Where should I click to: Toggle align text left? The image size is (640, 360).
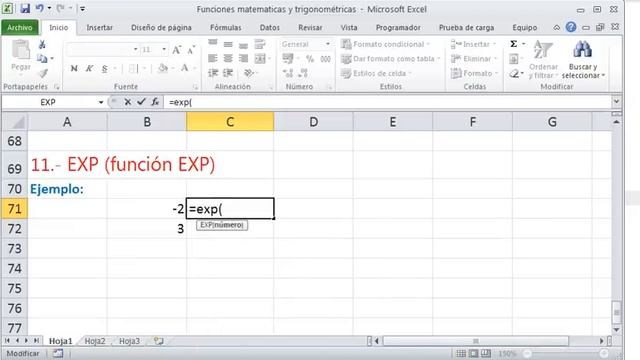[213, 59]
